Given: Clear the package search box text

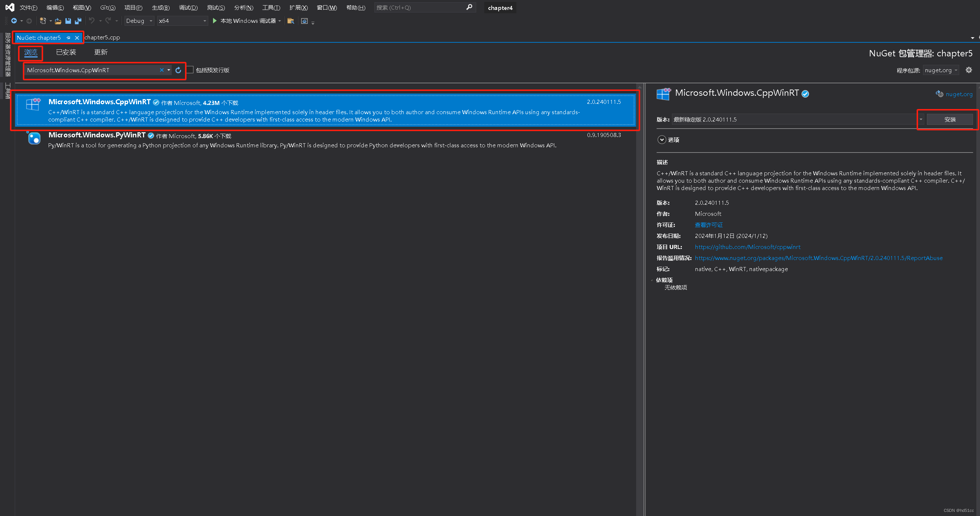Looking at the screenshot, I should tap(162, 70).
